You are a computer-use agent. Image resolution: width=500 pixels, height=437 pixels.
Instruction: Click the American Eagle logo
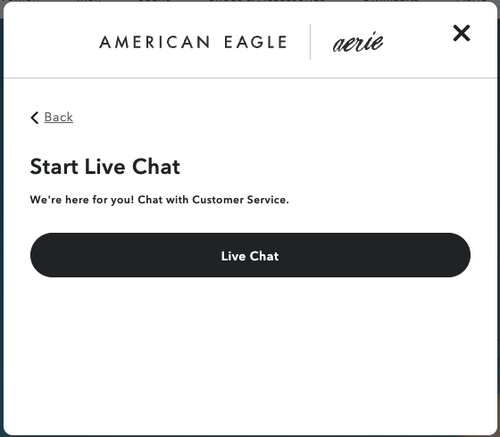click(193, 42)
